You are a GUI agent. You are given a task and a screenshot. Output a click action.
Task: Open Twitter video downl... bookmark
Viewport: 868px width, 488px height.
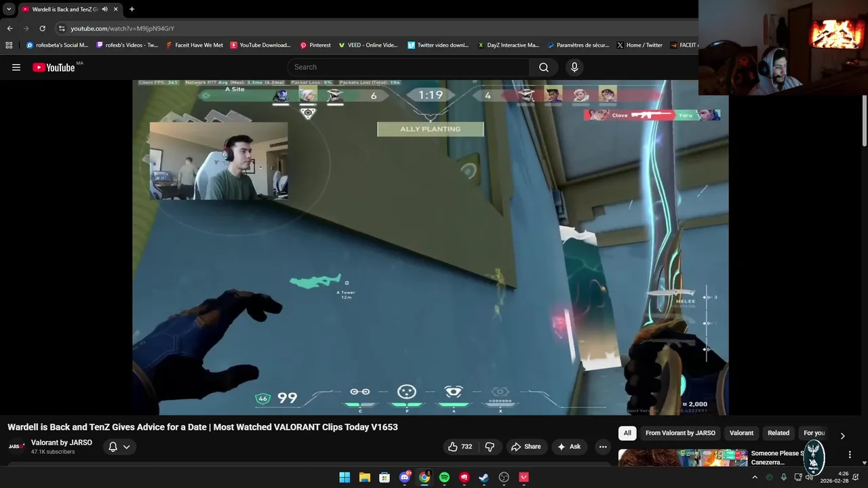point(438,45)
